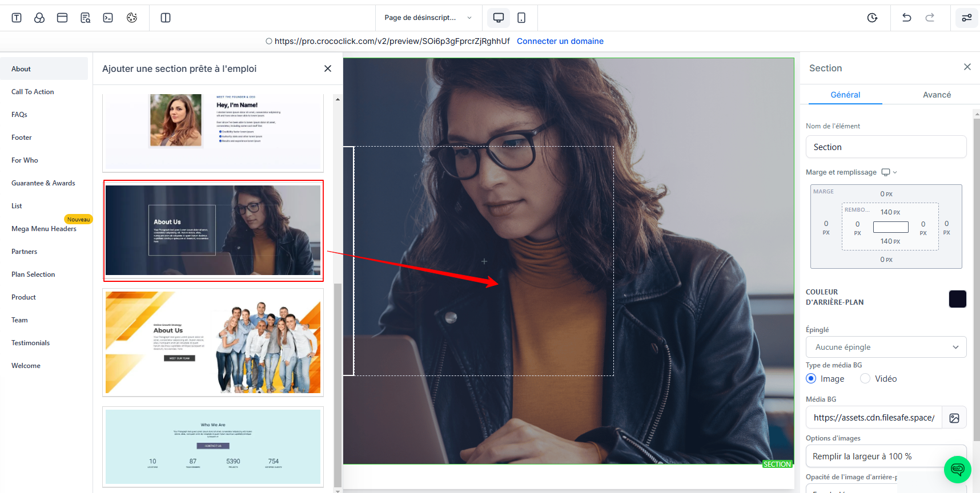Open the settings sliders icon
Image resolution: width=980 pixels, height=493 pixels.
coord(967,18)
